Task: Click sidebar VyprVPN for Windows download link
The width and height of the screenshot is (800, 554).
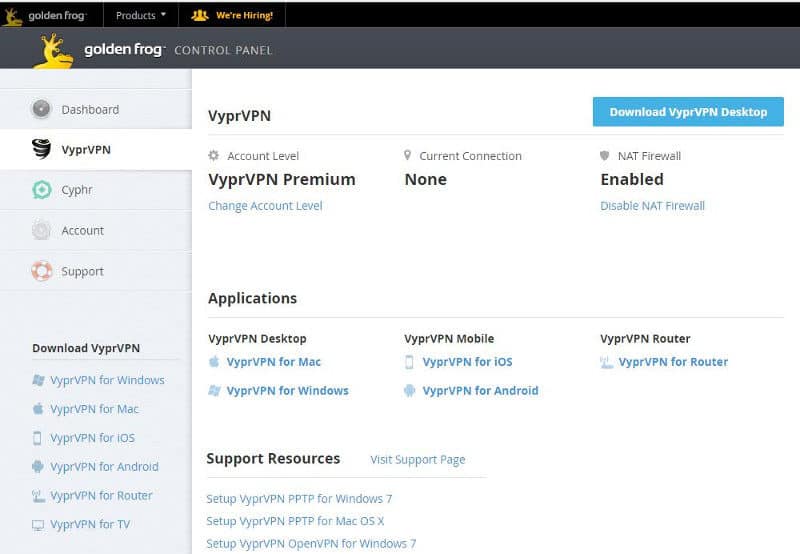Action: [107, 380]
